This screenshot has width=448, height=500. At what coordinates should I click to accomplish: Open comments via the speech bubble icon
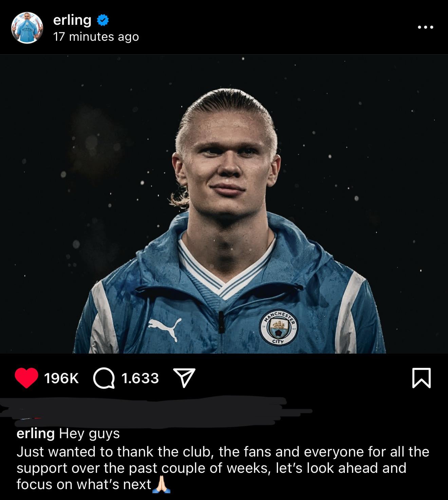(x=104, y=378)
